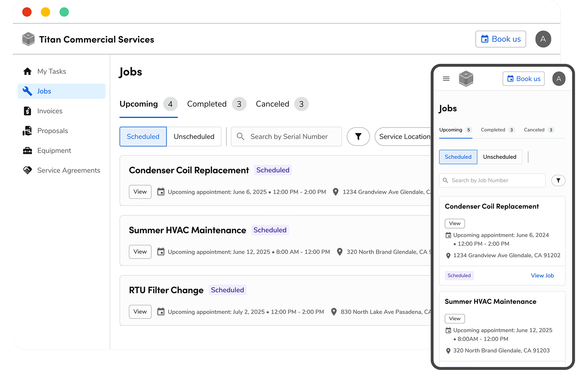The image size is (588, 370).
Task: Open the Canceled jobs tab
Action: (272, 104)
